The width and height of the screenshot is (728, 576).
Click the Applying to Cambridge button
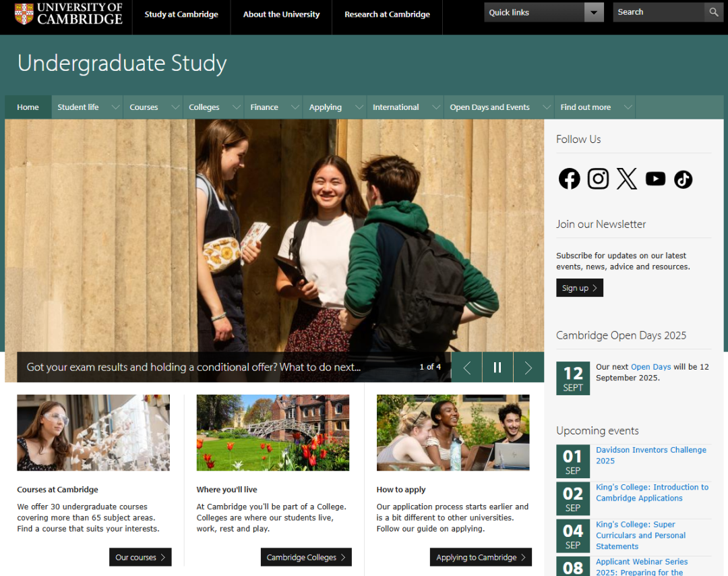click(481, 557)
